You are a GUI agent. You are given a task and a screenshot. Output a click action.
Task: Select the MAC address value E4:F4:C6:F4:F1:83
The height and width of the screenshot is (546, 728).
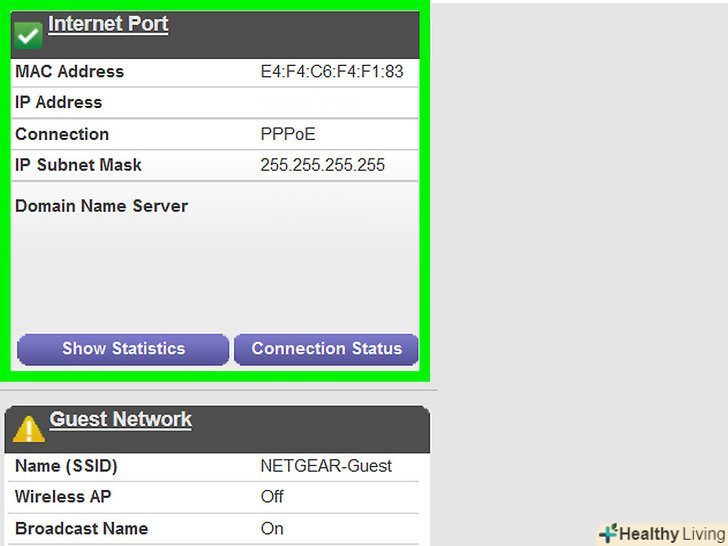331,72
